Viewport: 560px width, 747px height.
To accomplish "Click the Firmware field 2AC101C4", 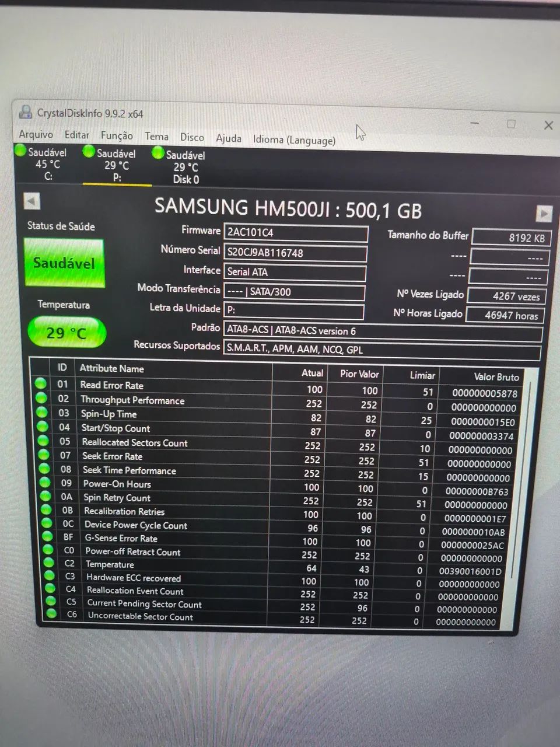I will pos(296,232).
